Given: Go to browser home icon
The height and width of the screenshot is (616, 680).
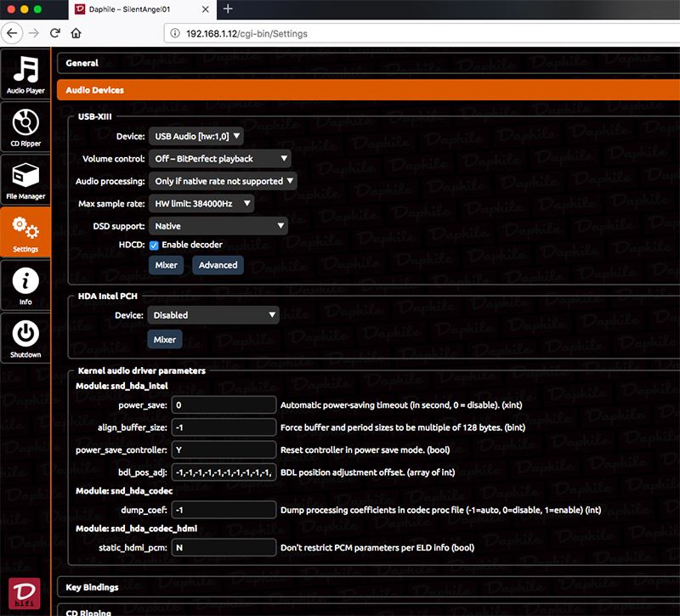Looking at the screenshot, I should click(76, 34).
